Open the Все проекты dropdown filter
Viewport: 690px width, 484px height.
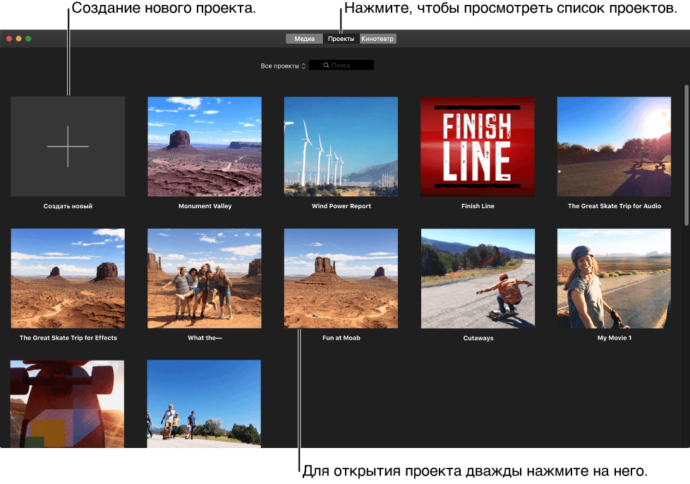pos(283,66)
